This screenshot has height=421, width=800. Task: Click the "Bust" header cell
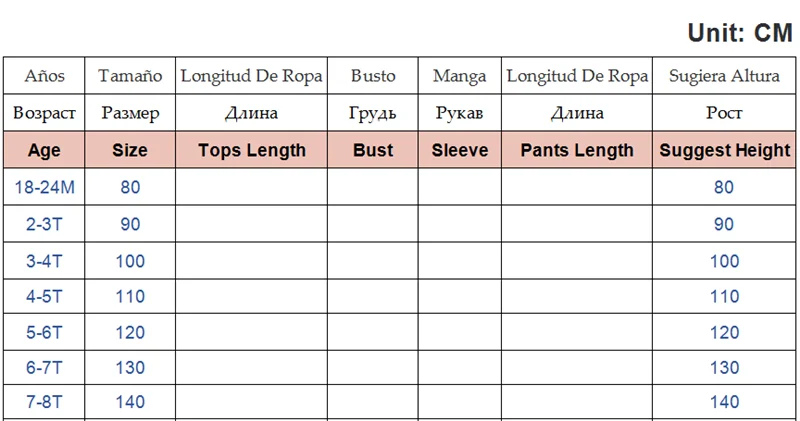click(x=373, y=151)
